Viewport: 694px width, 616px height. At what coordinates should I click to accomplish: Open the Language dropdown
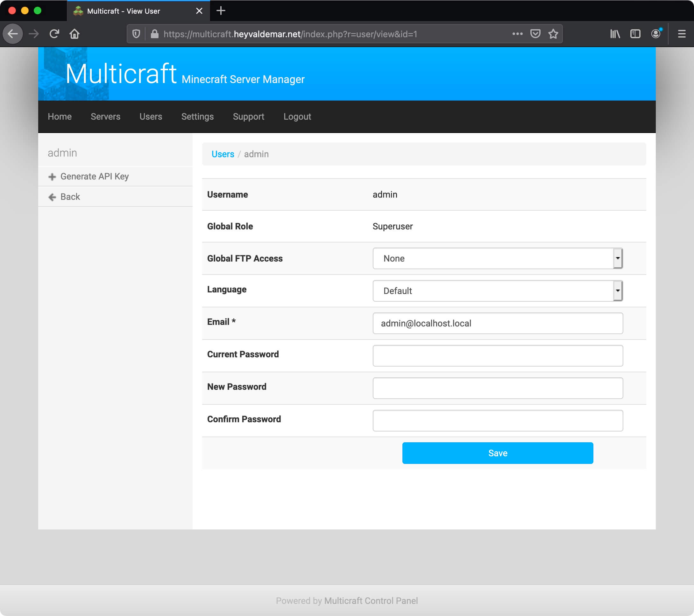pyautogui.click(x=497, y=291)
